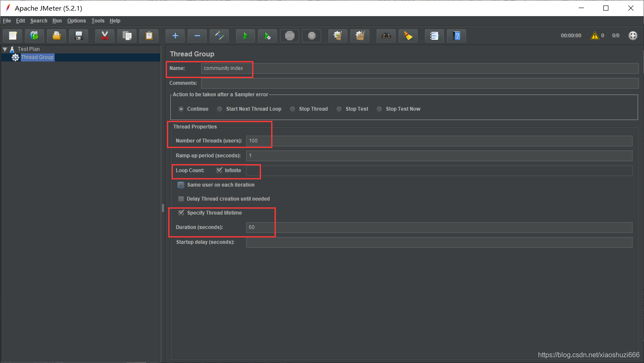Viewport: 644px width, 363px height.
Task: Click the 0/0 active threads counter
Action: pos(616,36)
